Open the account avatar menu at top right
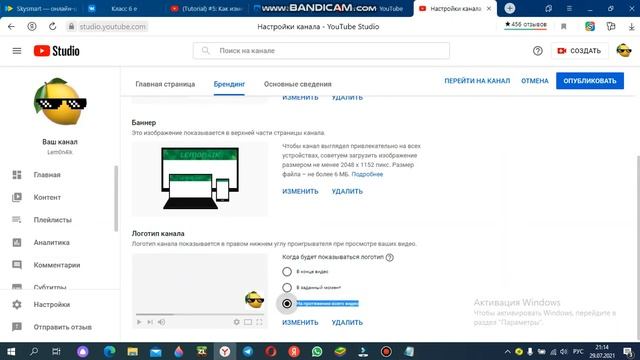This screenshot has width=640, height=360. [x=624, y=51]
